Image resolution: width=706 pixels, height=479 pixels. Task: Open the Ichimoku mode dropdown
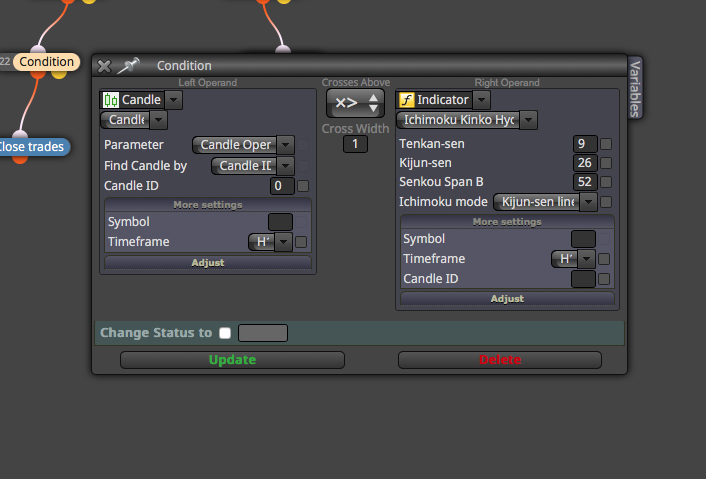[588, 202]
